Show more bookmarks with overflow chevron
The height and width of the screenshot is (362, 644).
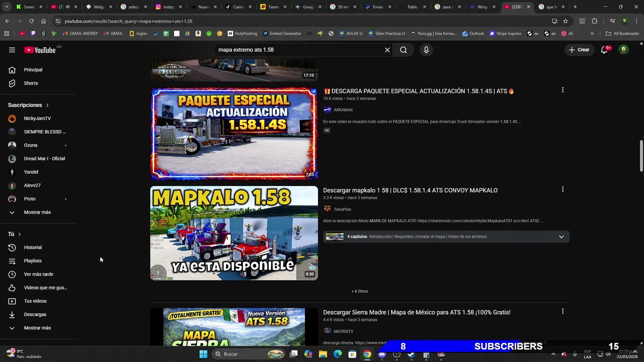click(x=592, y=34)
